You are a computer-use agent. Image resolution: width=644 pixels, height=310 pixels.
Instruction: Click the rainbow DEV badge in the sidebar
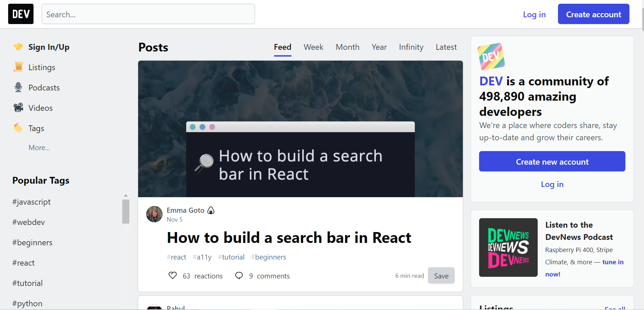(x=491, y=57)
